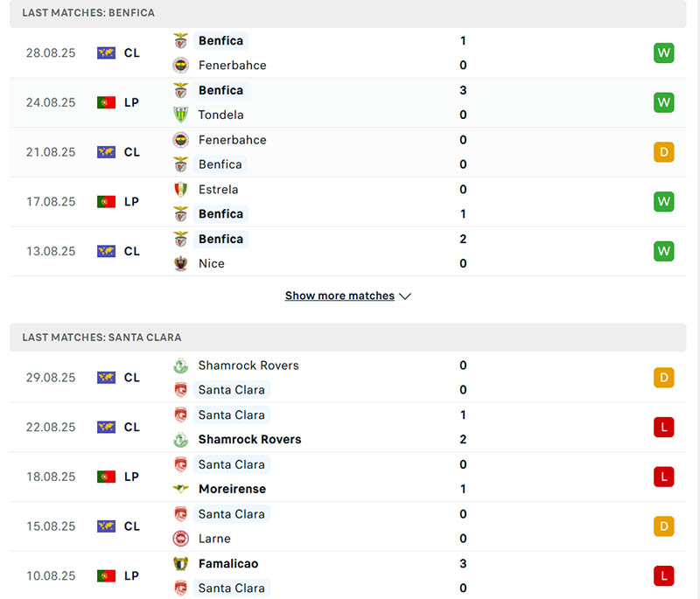Click the D result badge on 21.08.25
The height and width of the screenshot is (599, 700).
[x=663, y=152]
